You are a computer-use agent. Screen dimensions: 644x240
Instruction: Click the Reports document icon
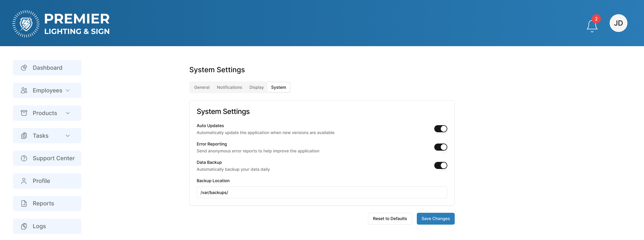click(24, 204)
